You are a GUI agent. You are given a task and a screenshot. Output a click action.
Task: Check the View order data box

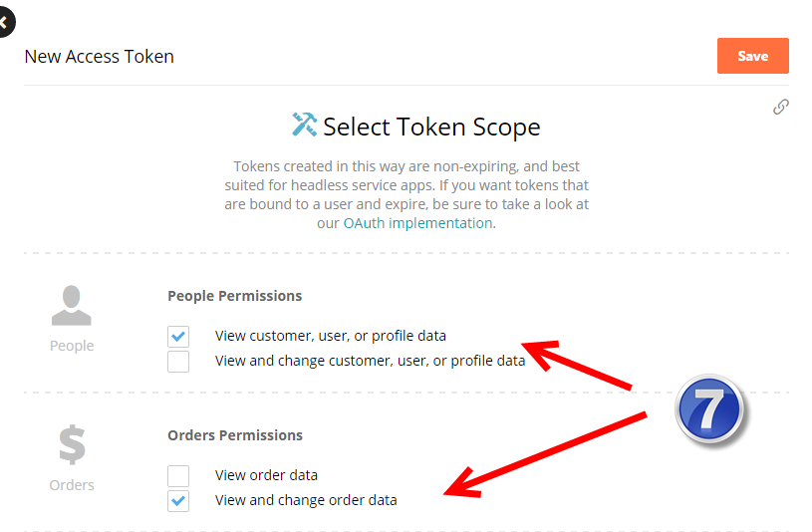178,475
